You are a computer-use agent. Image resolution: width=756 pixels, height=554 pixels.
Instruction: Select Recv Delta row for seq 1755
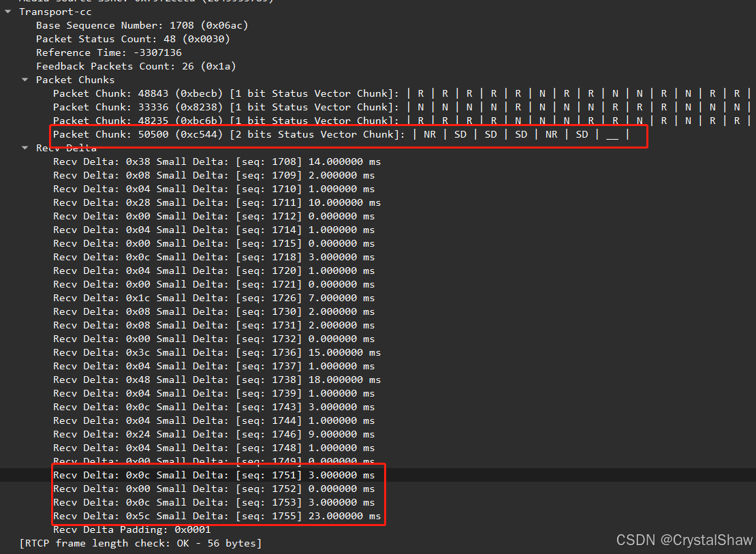pos(217,516)
